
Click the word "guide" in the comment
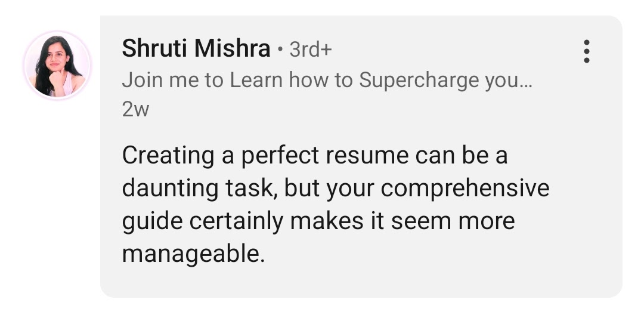tap(152, 221)
